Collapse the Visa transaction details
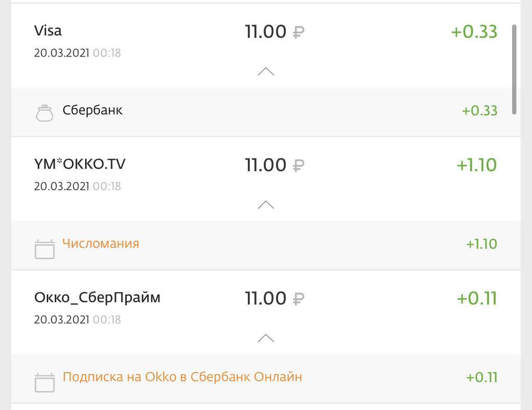The image size is (532, 410). tap(265, 72)
